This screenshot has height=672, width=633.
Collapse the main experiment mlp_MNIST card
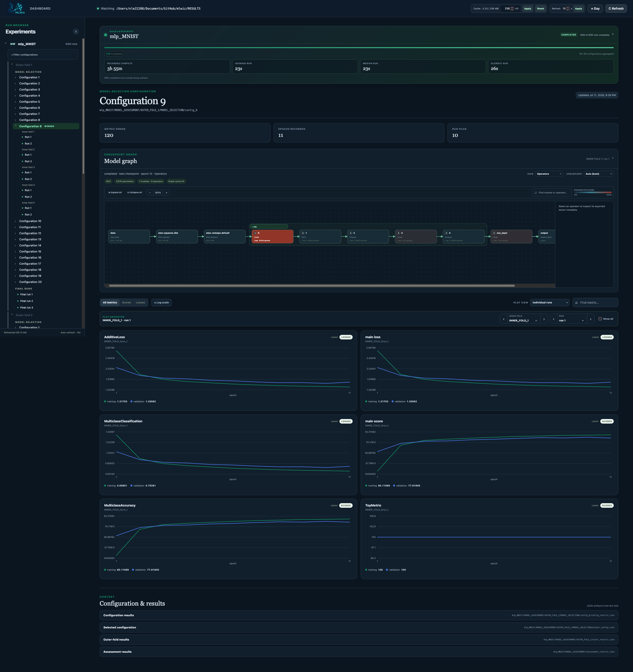(613, 34)
